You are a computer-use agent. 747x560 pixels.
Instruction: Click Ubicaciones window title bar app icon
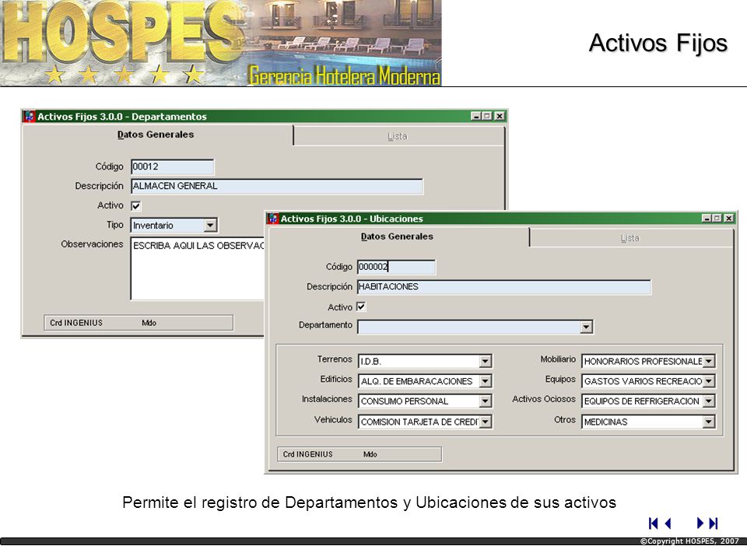pos(272,219)
